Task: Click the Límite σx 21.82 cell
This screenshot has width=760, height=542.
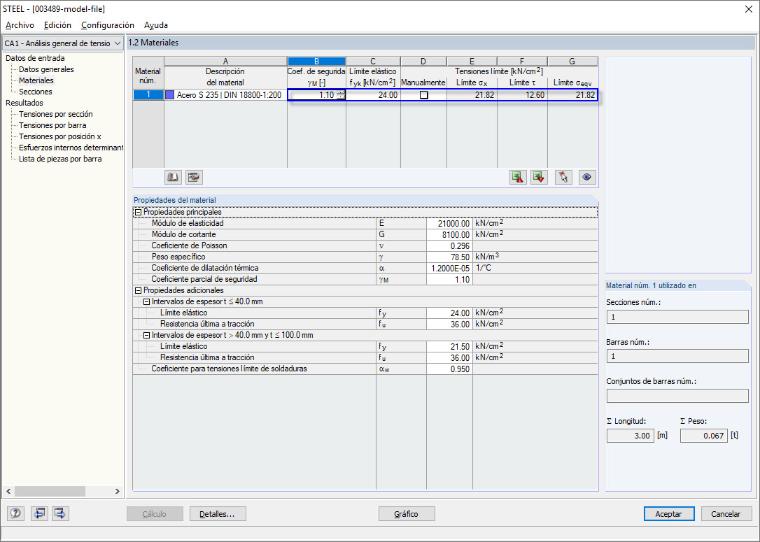Action: coord(472,95)
